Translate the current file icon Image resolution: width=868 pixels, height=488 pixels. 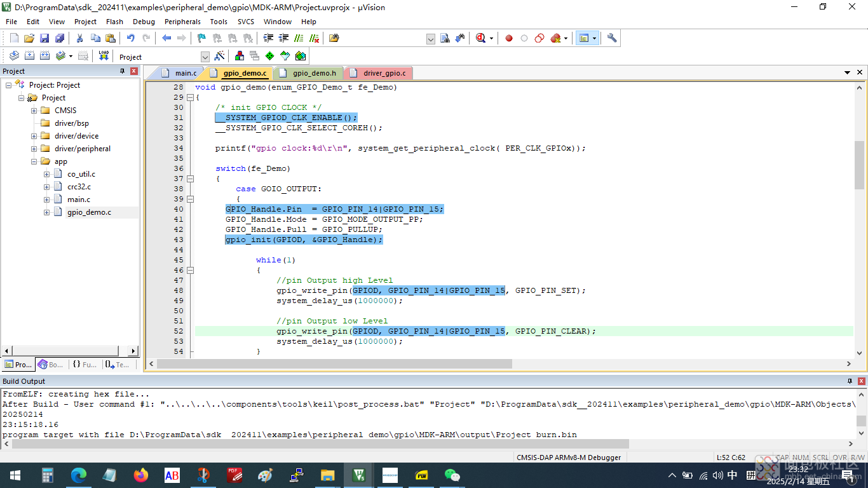pos(14,56)
